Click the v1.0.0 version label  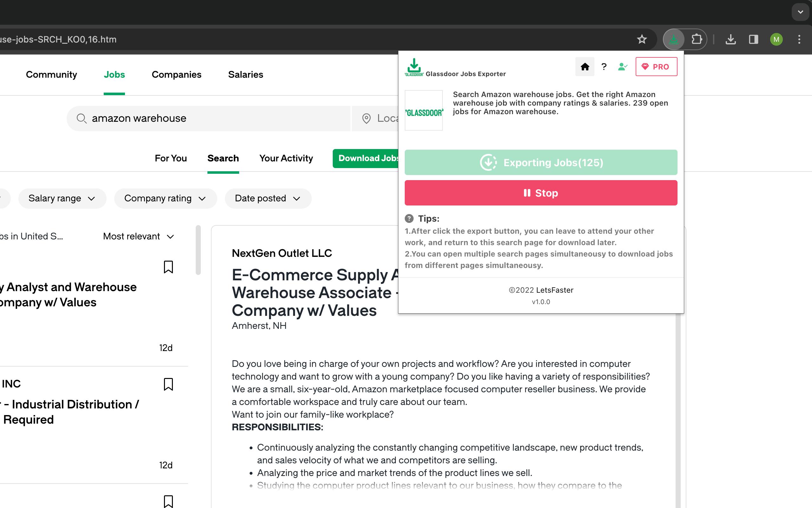[541, 302]
